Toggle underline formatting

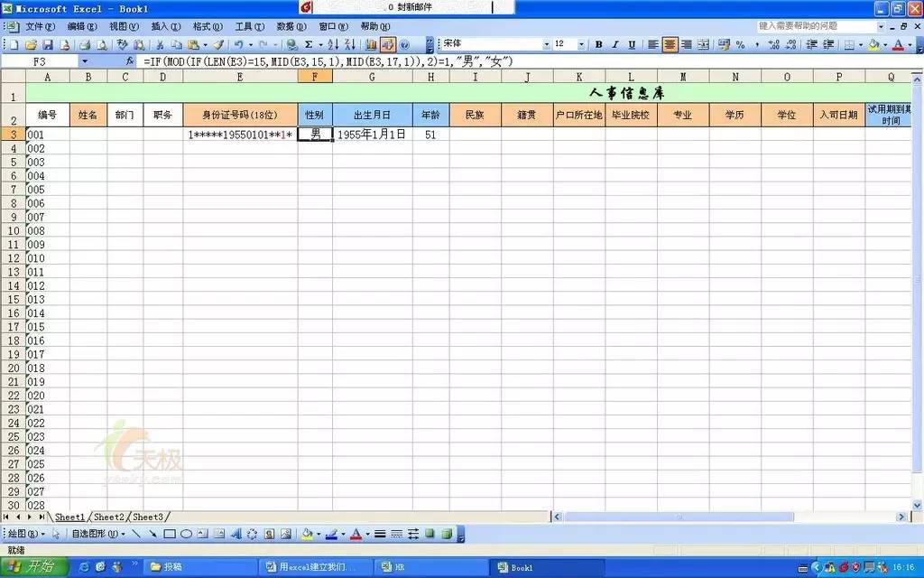click(x=632, y=45)
